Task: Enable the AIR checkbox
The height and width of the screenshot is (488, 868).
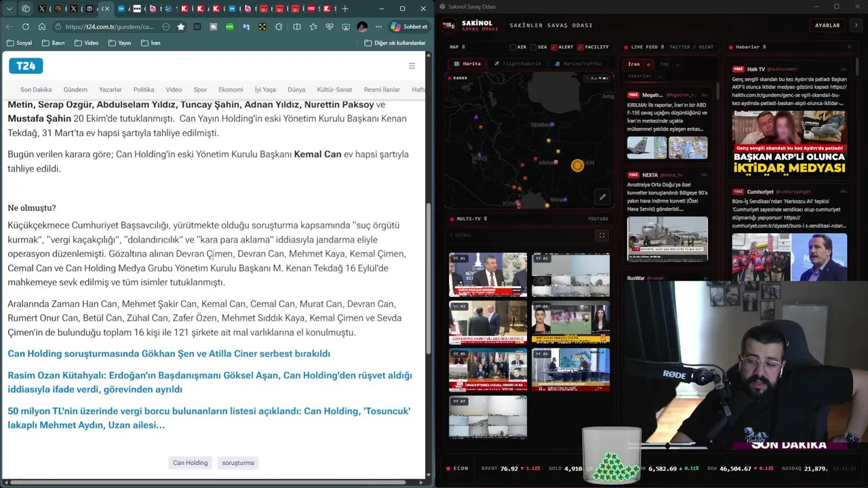Action: [x=513, y=47]
